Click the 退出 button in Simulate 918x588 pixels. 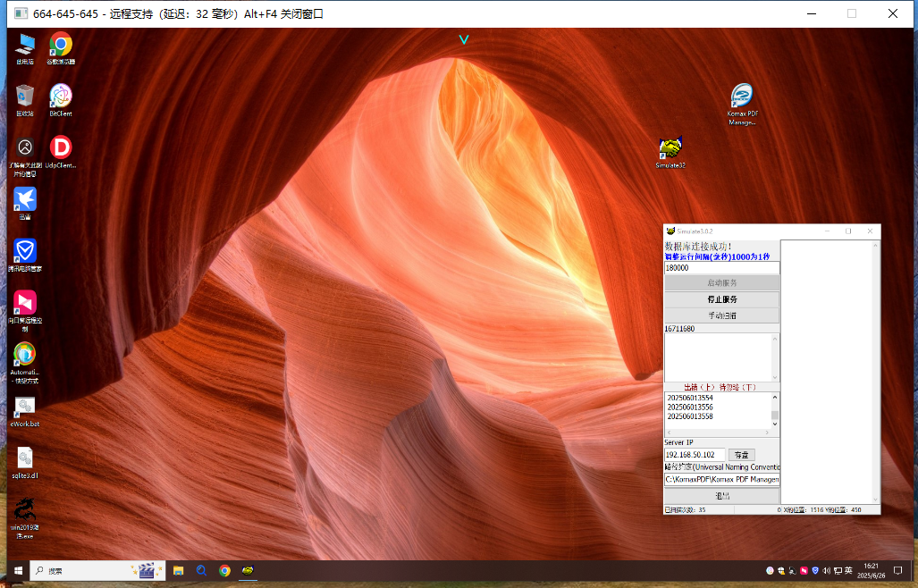[722, 496]
